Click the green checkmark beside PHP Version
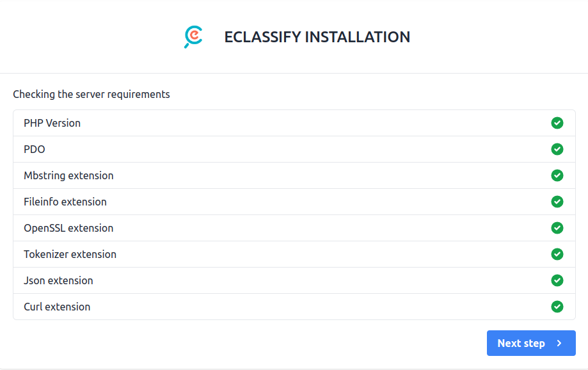This screenshot has height=370, width=588. (x=557, y=123)
